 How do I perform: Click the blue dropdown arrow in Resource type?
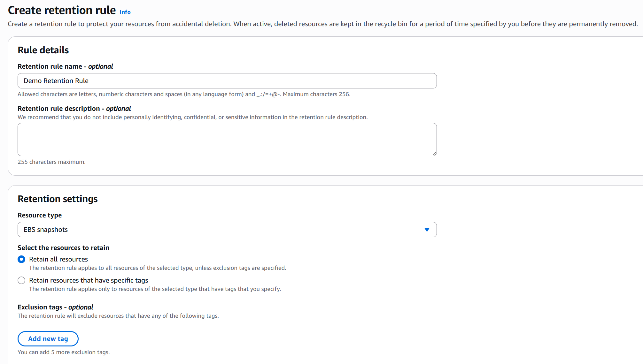pyautogui.click(x=427, y=230)
